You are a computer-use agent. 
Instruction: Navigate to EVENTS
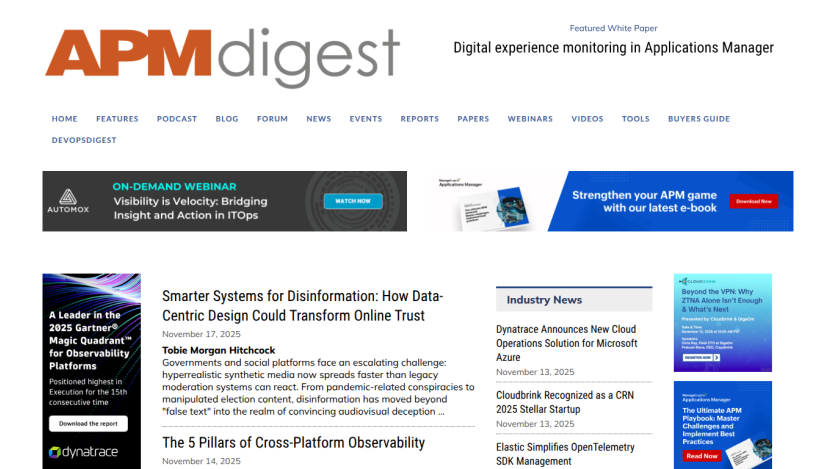click(366, 119)
